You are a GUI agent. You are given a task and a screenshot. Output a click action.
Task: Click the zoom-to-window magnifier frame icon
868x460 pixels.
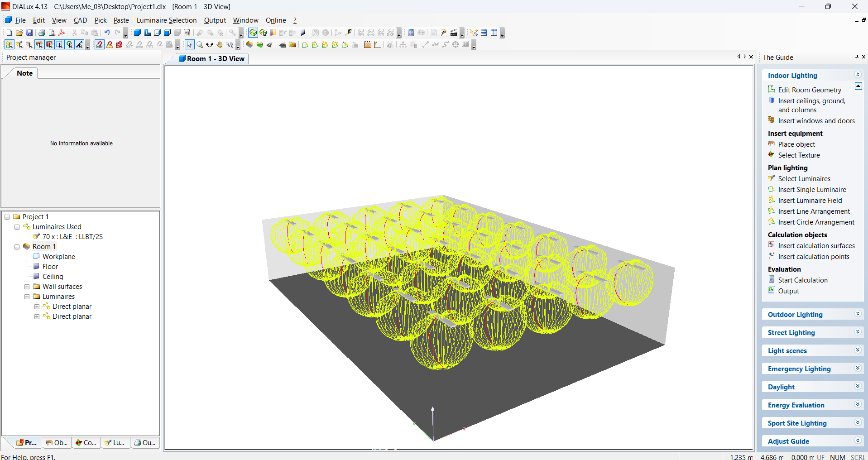(x=187, y=33)
